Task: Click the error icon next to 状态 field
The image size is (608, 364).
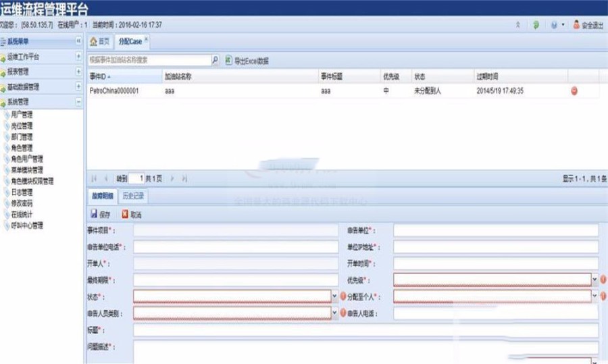Action: click(343, 296)
